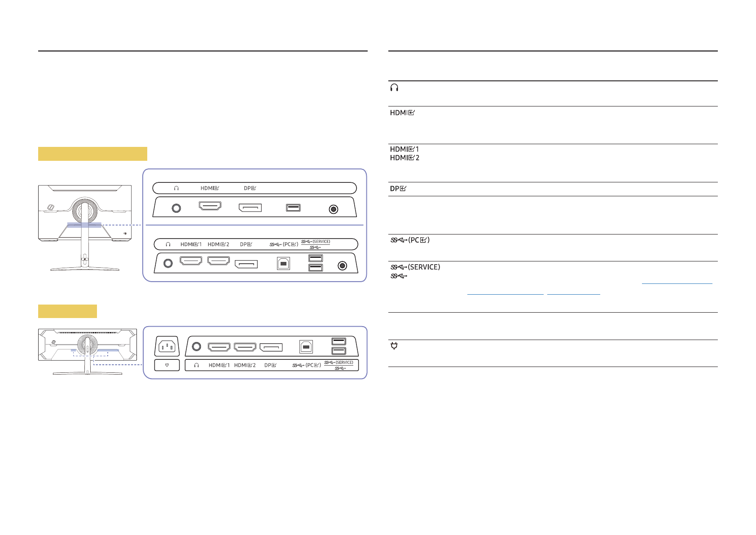The height and width of the screenshot is (535, 756).
Task: Click the headphone jack in the one-HDMI panel
Action: [x=176, y=208]
